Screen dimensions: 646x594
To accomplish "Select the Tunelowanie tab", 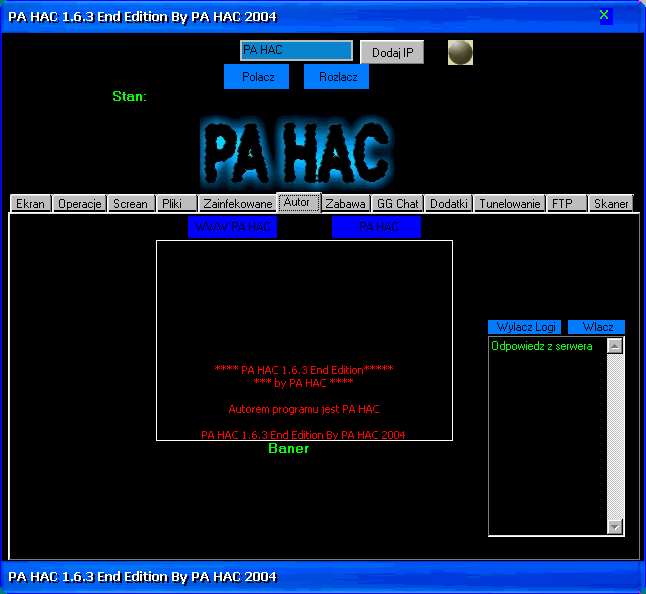I will tap(510, 203).
